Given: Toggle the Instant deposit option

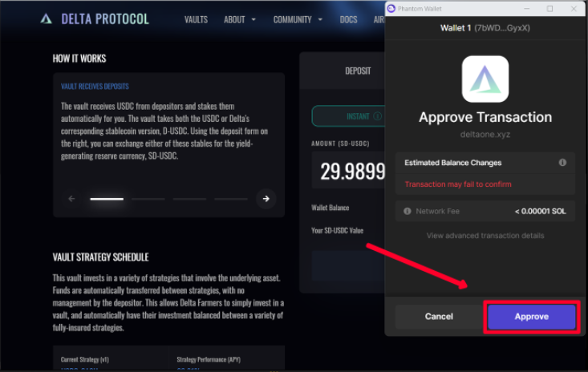Looking at the screenshot, I should tap(348, 116).
